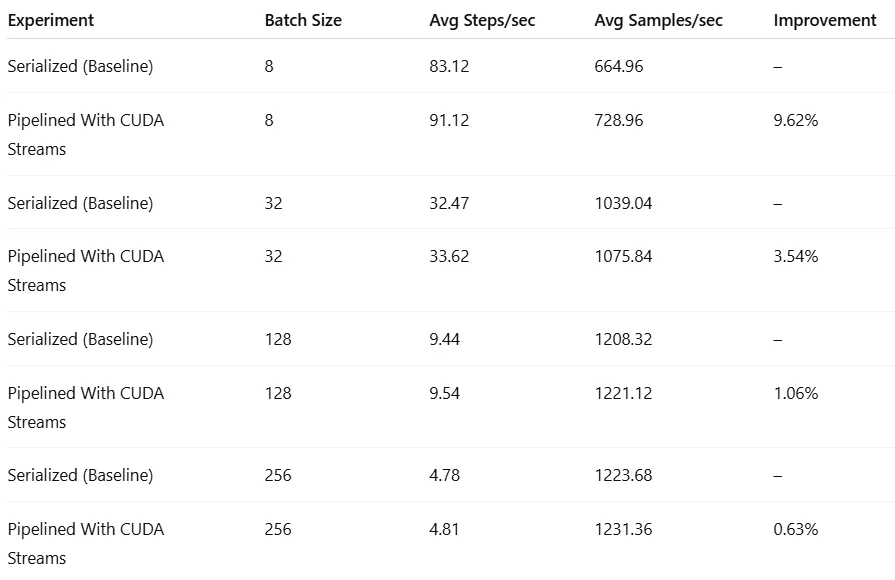The image size is (895, 580).
Task: Click the 1223.68 samples/sec cell
Action: 623,475
